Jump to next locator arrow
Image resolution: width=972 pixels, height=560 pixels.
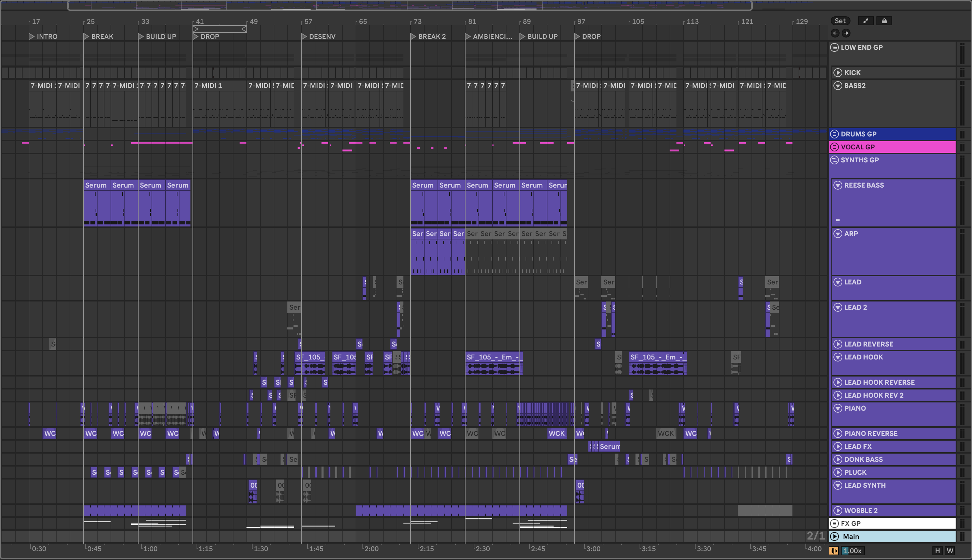(x=846, y=33)
